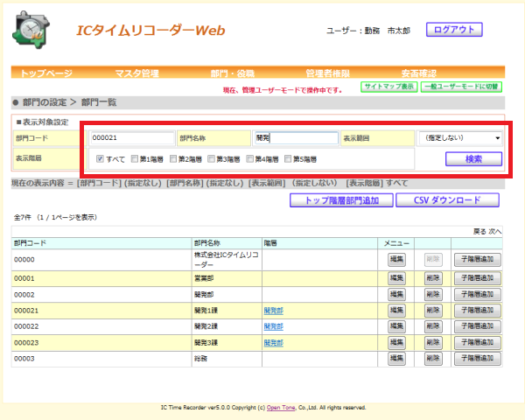525x420 pixels.
Task: Delete department 00002 開発部
Action: (x=433, y=295)
